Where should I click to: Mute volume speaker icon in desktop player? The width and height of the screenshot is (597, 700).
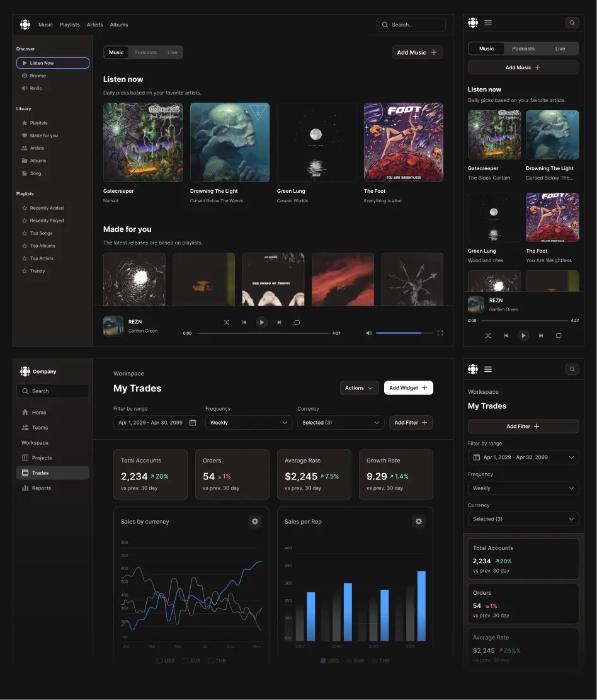(x=368, y=333)
